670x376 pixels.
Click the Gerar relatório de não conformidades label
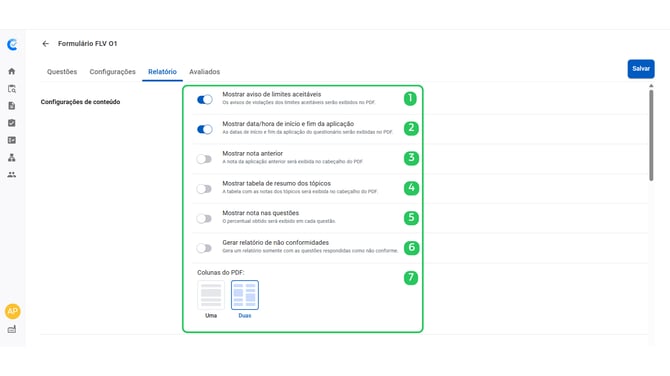[276, 242]
